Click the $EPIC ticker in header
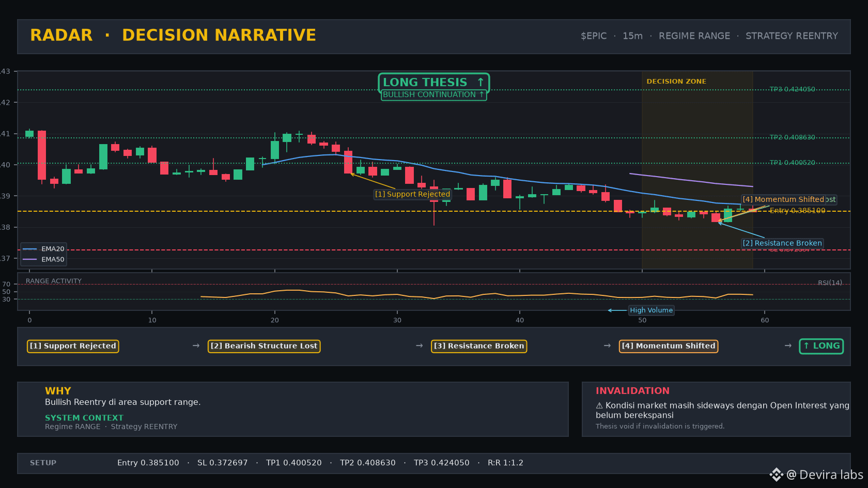The image size is (868, 488). [x=594, y=36]
